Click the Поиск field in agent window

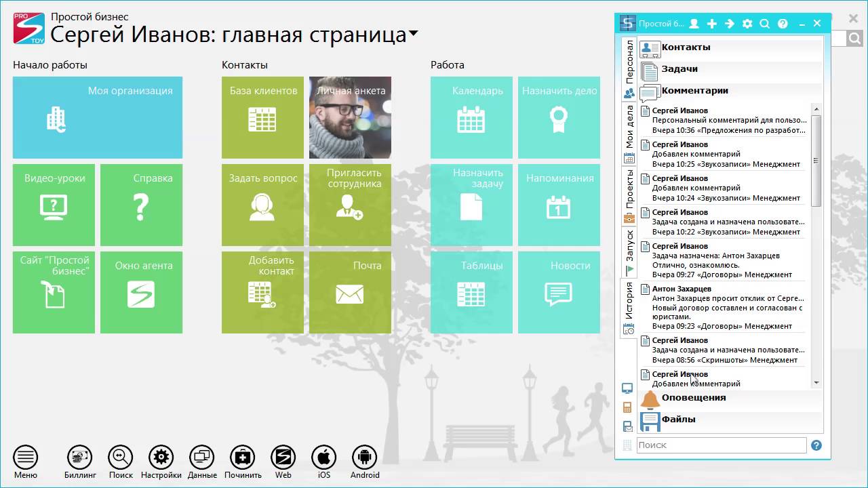coord(722,445)
